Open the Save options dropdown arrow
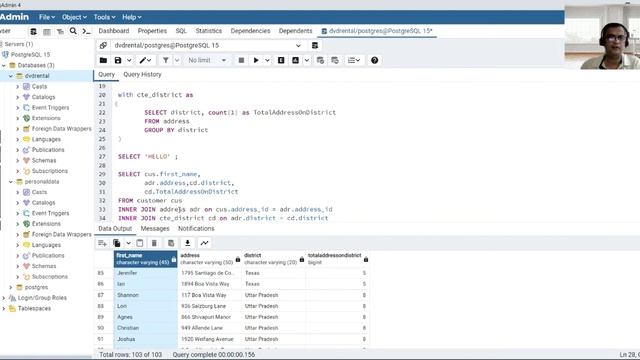Screen dimensions: 640x360 [129, 60]
